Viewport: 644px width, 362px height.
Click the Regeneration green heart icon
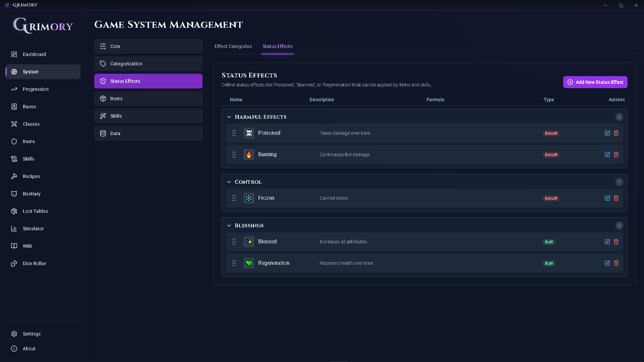(x=249, y=263)
